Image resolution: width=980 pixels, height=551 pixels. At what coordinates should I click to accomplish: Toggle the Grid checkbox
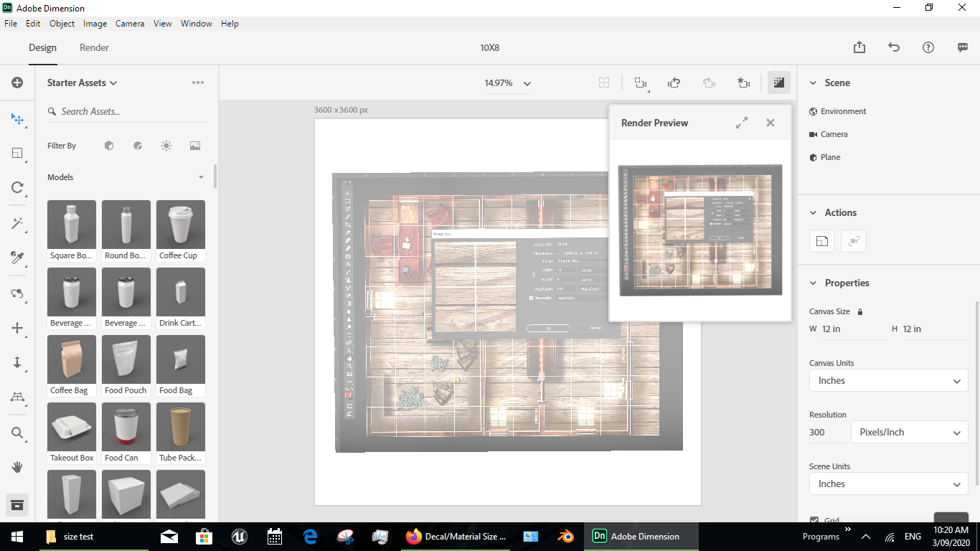click(x=814, y=520)
